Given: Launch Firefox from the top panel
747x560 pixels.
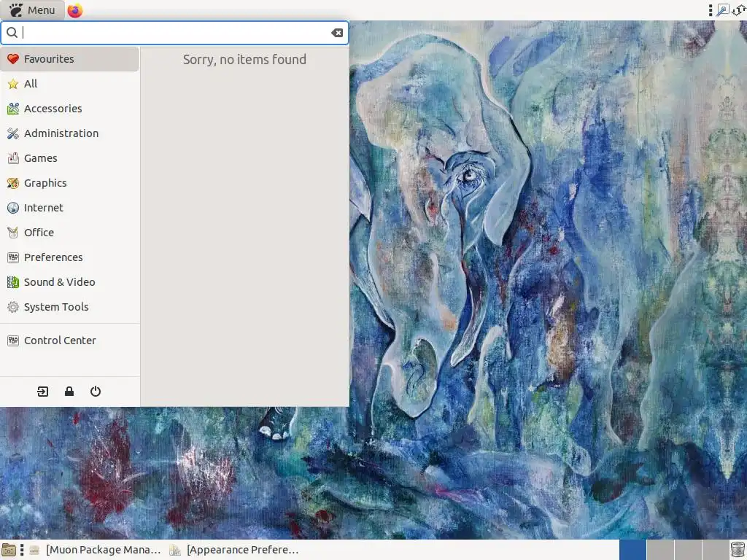Looking at the screenshot, I should click(x=75, y=10).
